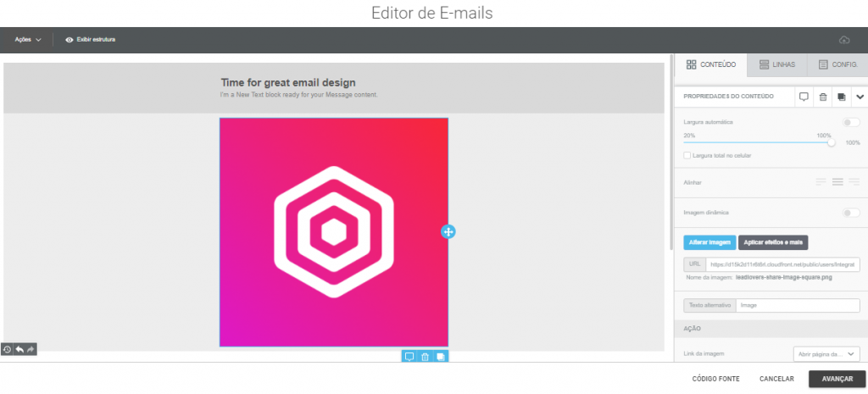
Task: Click the redo arrow icon
Action: [31, 349]
